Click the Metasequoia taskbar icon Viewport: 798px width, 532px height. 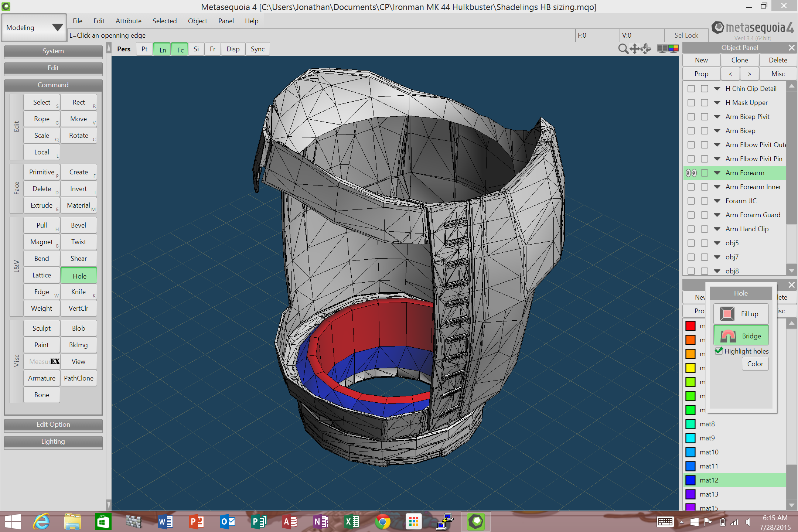[475, 522]
